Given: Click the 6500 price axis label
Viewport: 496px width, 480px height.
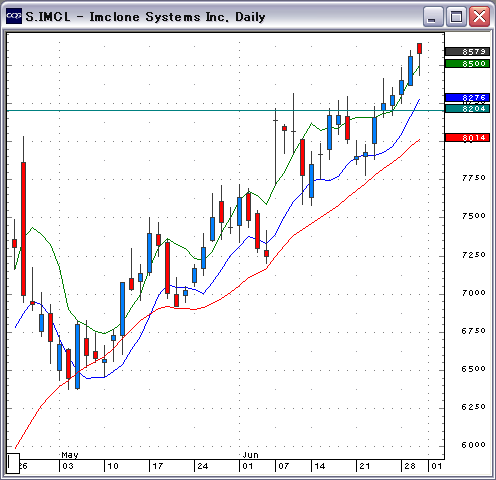Looking at the screenshot, I should pyautogui.click(x=474, y=369).
